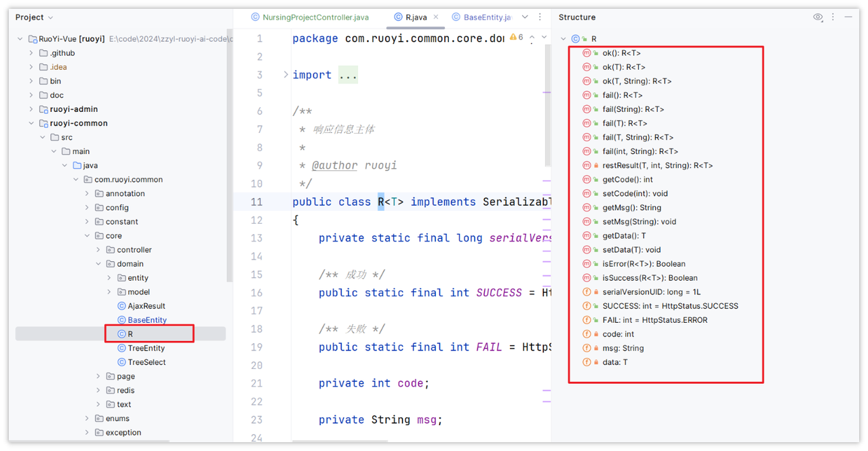
Task: Click the yellow warning indicator showing 6 problems
Action: pyautogui.click(x=517, y=37)
